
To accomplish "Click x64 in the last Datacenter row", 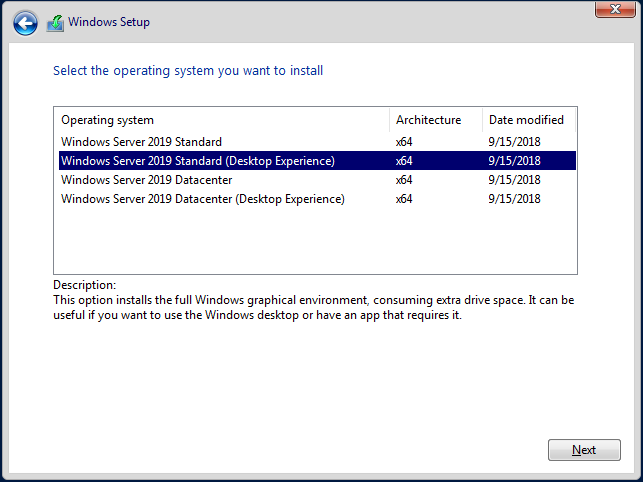I will (x=404, y=199).
